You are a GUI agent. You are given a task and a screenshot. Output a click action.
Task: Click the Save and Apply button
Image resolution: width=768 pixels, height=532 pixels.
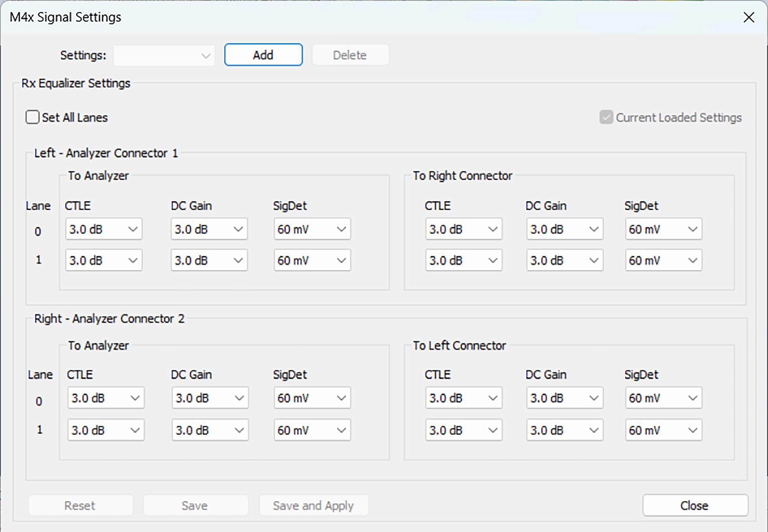[x=314, y=506]
